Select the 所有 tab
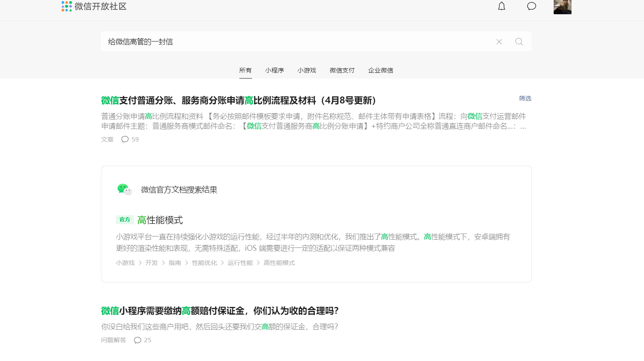 point(245,70)
